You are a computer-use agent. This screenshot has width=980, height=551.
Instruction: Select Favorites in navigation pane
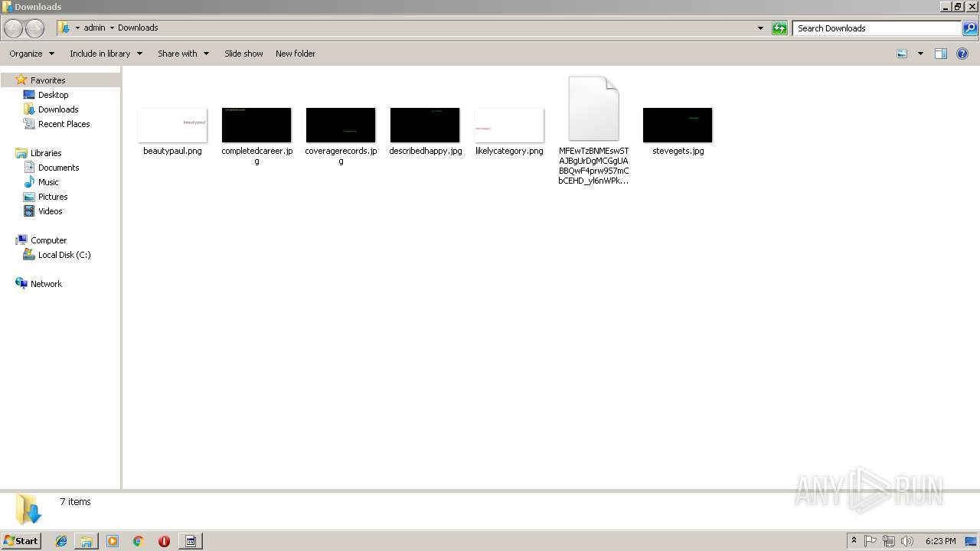click(47, 80)
